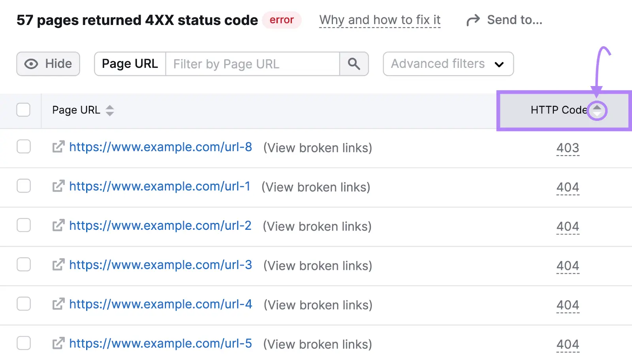Click the sort arrows beside Page URL header
The image size is (632, 364).
click(x=109, y=111)
